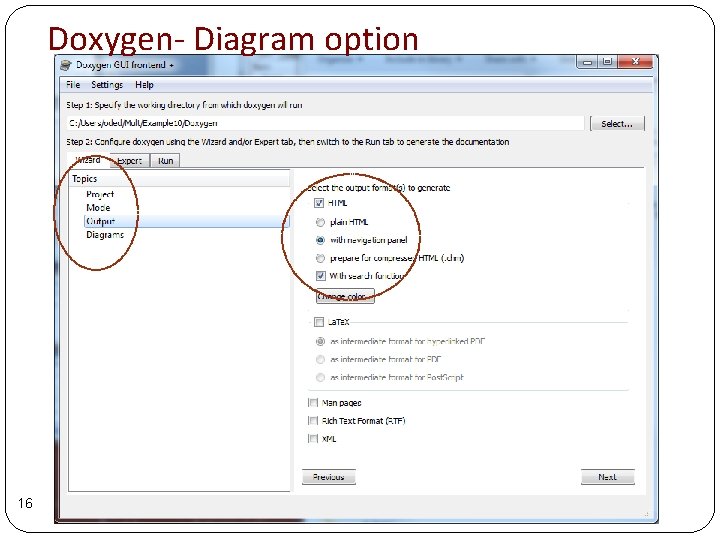Open the Help menu
Screen dimensions: 720x540
coord(144,84)
